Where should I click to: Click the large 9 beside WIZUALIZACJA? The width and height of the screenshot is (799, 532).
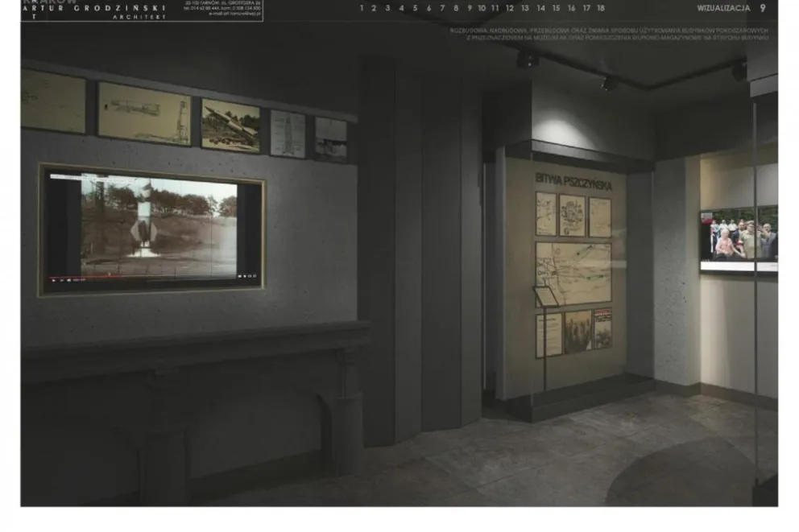[763, 8]
